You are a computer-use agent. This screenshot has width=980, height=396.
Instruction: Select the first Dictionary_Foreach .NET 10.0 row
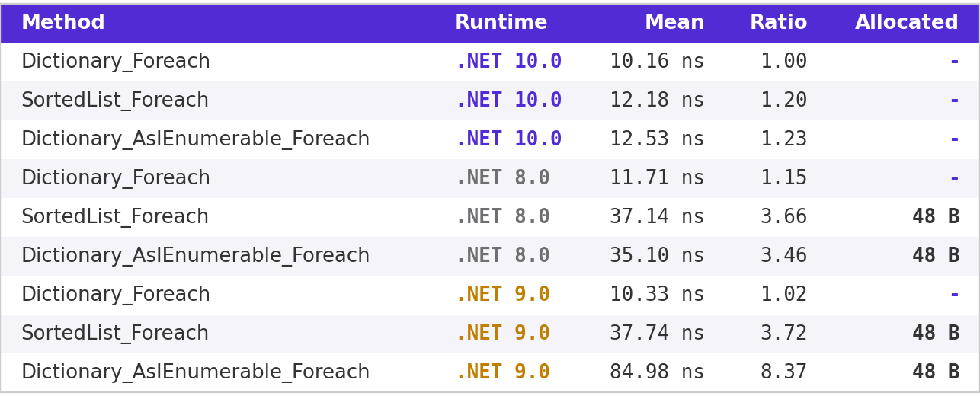point(490,62)
